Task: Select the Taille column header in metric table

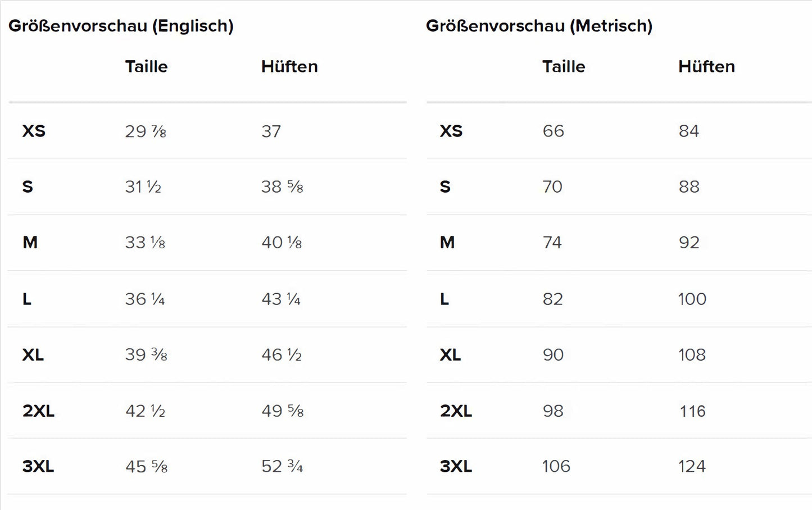Action: tap(564, 66)
